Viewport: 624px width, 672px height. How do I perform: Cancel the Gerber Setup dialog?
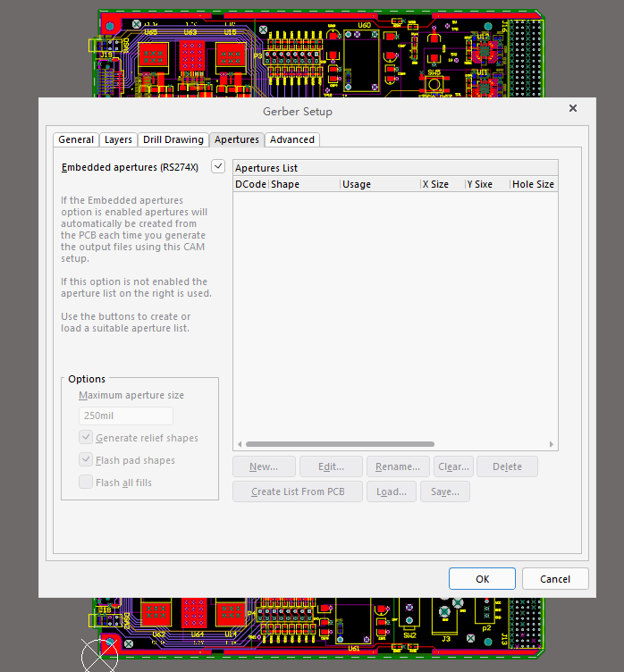(x=555, y=578)
